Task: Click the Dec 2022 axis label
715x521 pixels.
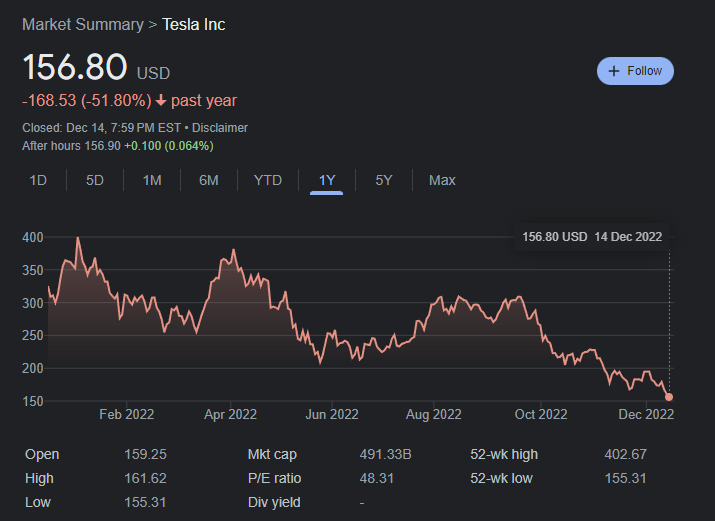Action: (x=646, y=414)
